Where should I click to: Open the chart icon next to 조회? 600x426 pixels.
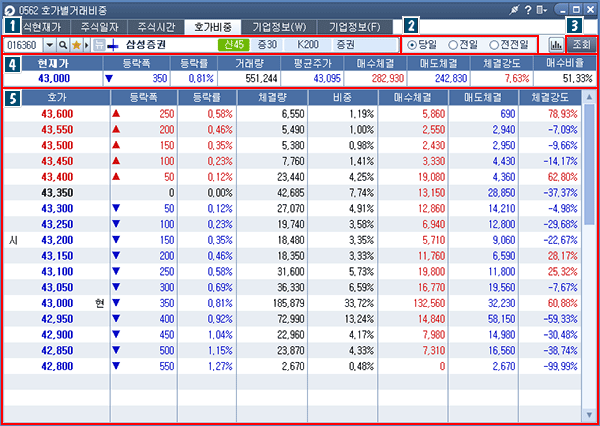[x=556, y=45]
